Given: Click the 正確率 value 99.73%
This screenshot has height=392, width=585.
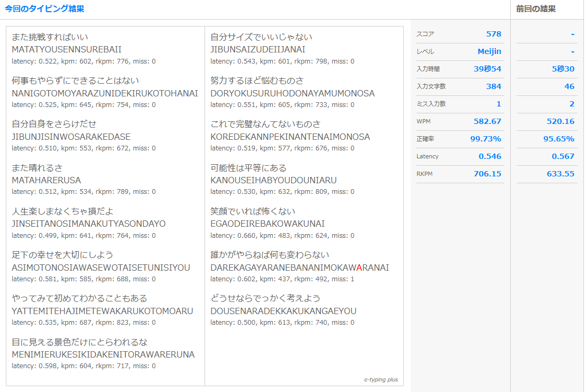Looking at the screenshot, I should (486, 139).
